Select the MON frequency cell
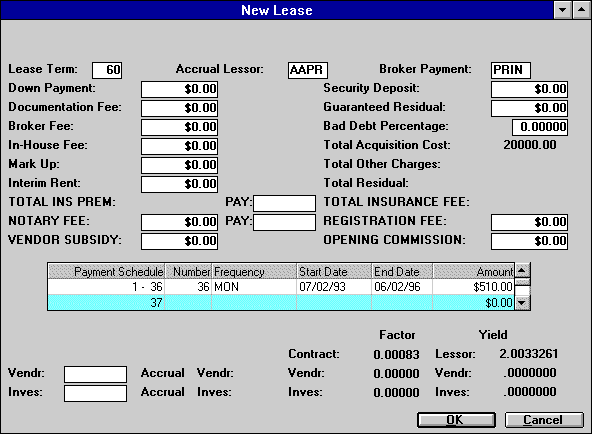Viewport: 592px width, 434px height. (254, 287)
